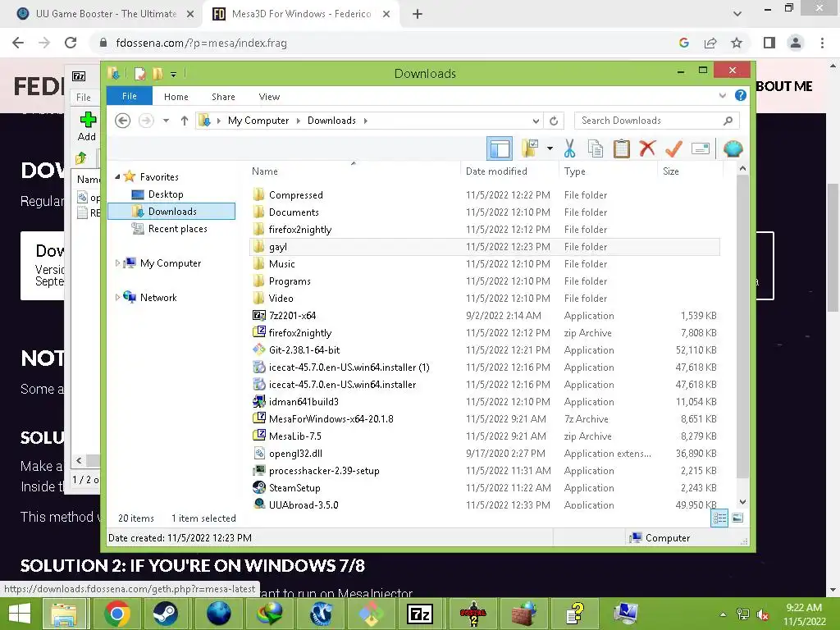Click the Chrome reload page button
The image size is (840, 630).
pos(71,43)
